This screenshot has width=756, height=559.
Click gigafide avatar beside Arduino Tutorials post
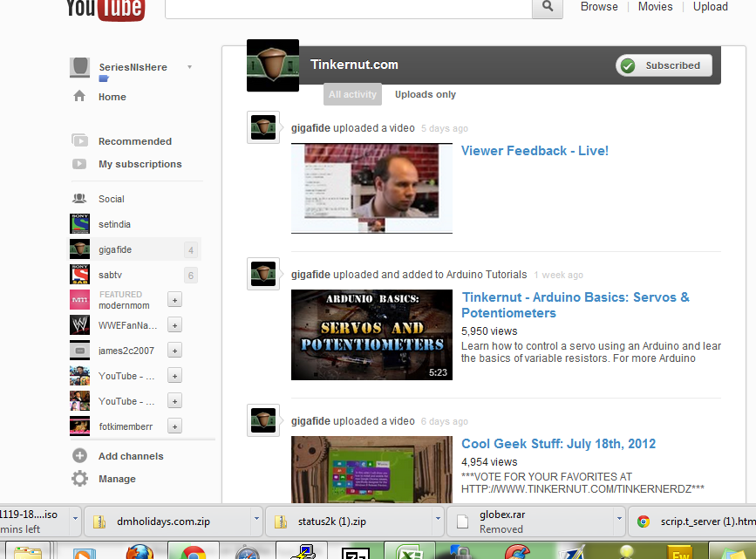tap(263, 274)
